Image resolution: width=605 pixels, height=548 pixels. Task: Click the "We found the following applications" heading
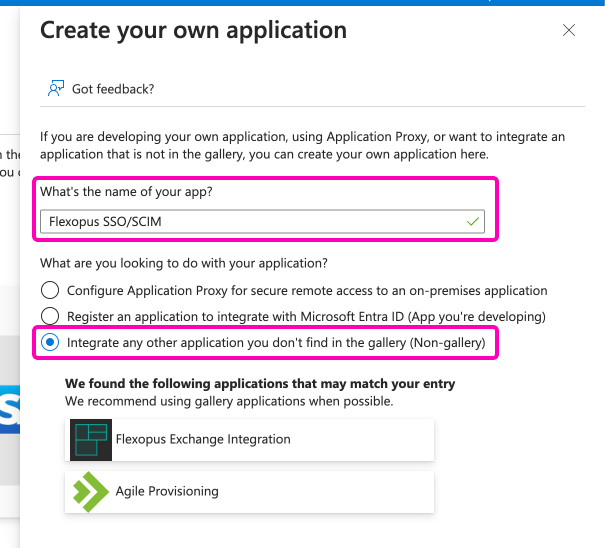tap(260, 383)
